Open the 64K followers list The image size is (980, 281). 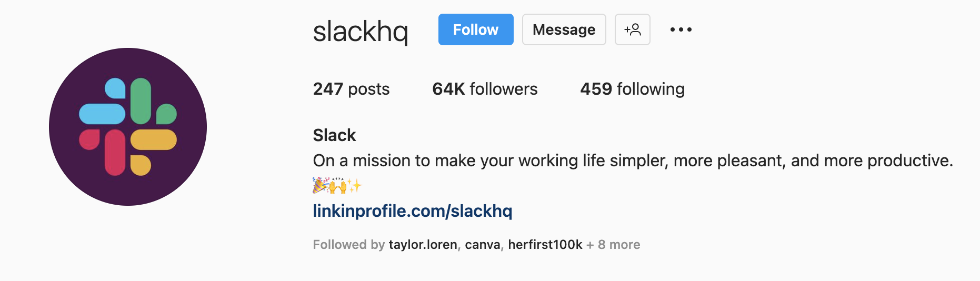485,89
